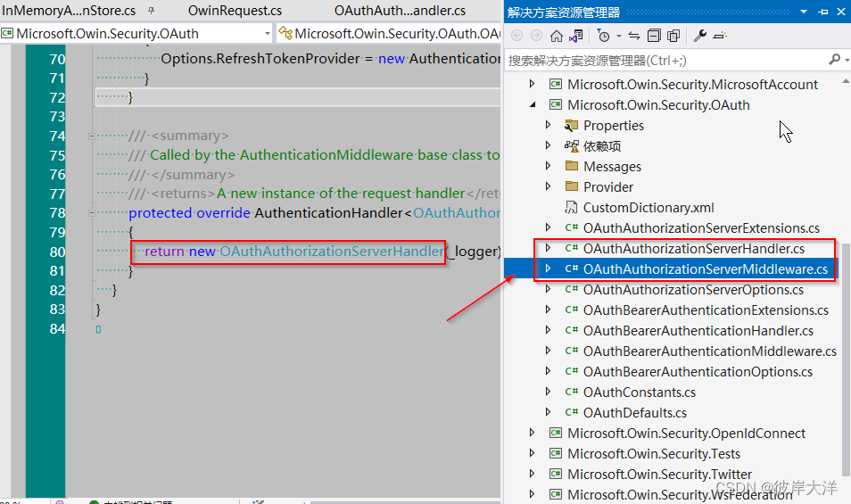Image resolution: width=851 pixels, height=504 pixels.
Task: Click the Collapse All icon in Solution Explorer
Action: coord(654,36)
